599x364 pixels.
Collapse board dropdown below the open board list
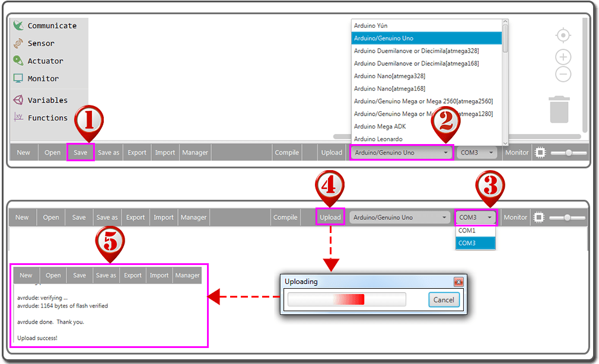(x=402, y=152)
